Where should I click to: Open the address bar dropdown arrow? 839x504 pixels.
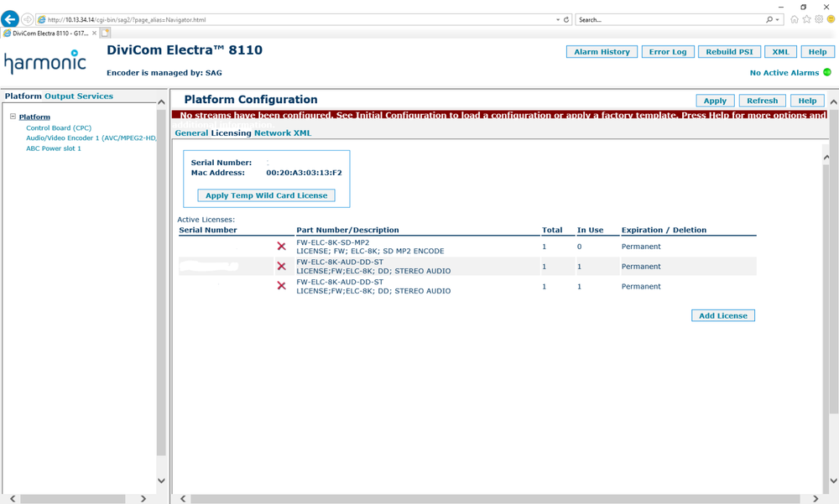557,19
